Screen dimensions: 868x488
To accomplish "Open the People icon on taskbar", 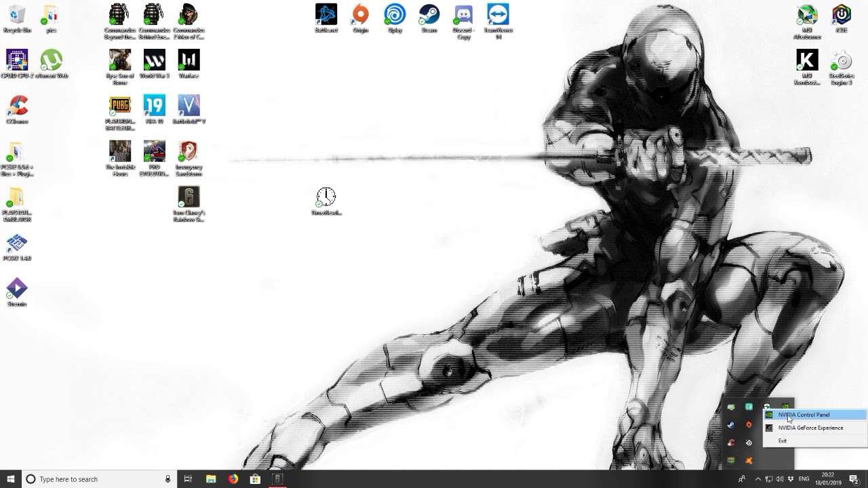I will point(742,479).
